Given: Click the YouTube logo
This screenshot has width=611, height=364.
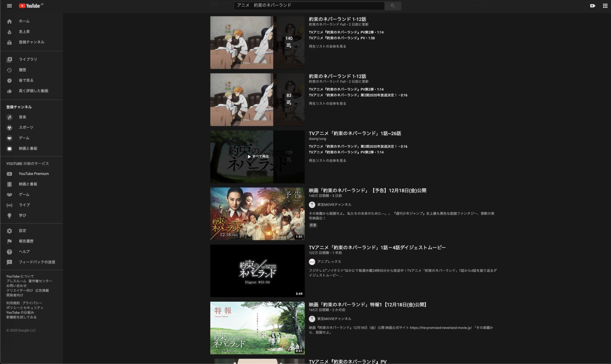Looking at the screenshot, I should (30, 6).
